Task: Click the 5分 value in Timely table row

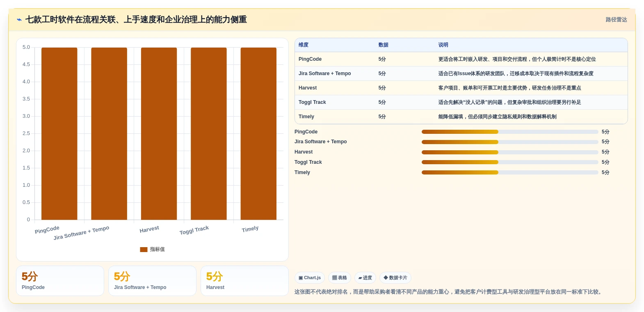Action: pos(382,117)
